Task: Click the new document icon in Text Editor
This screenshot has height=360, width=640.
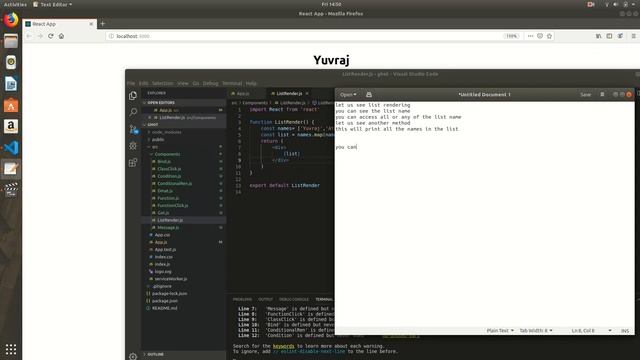Action: click(369, 94)
